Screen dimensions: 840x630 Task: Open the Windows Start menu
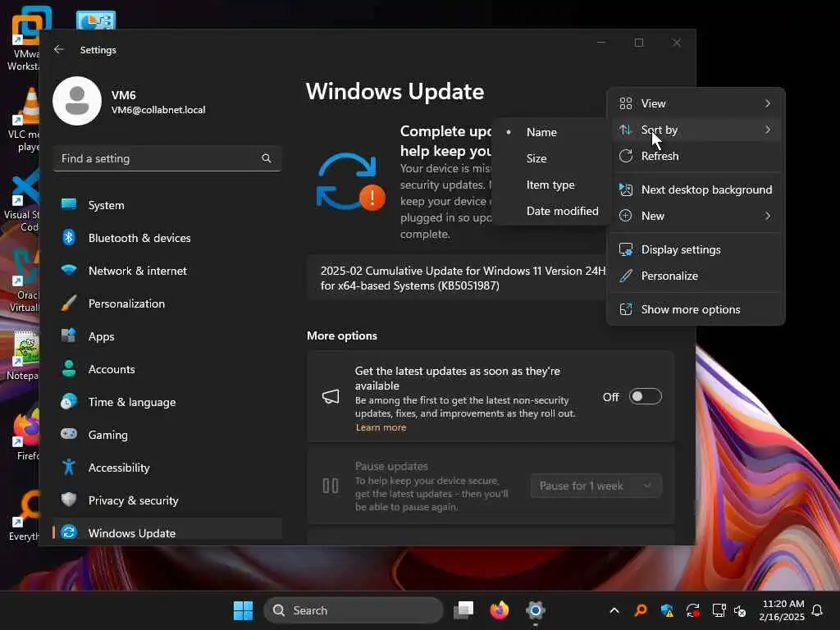[243, 610]
